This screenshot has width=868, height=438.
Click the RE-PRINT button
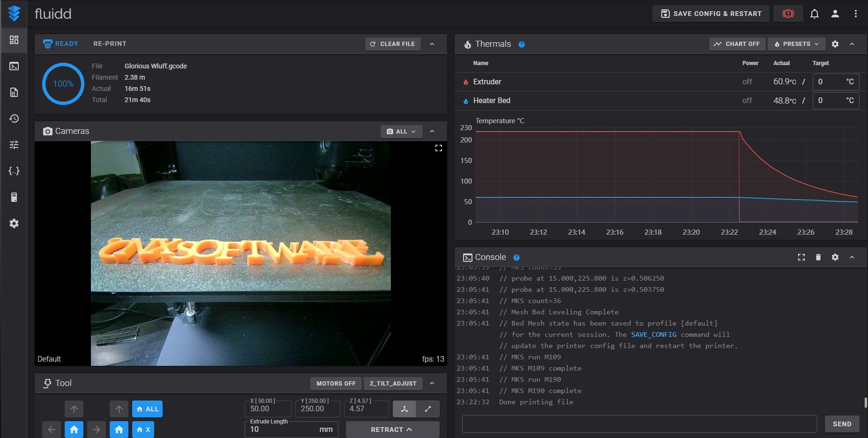pyautogui.click(x=110, y=44)
